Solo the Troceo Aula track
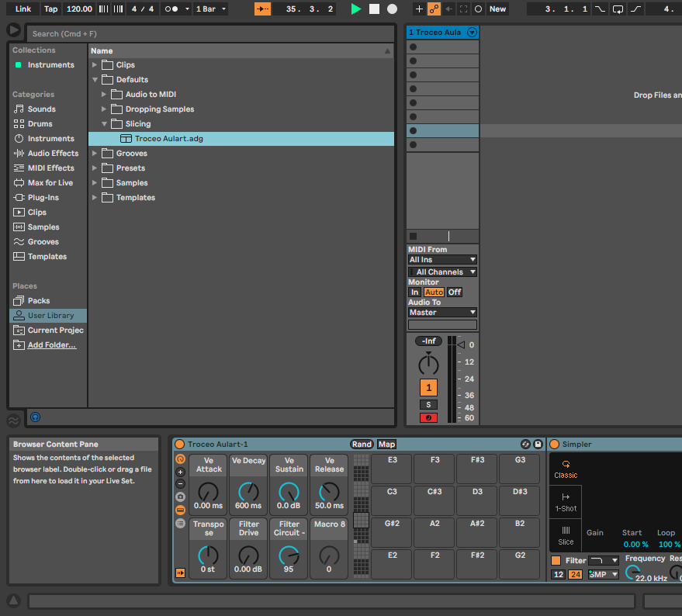The image size is (682, 616). click(x=428, y=404)
